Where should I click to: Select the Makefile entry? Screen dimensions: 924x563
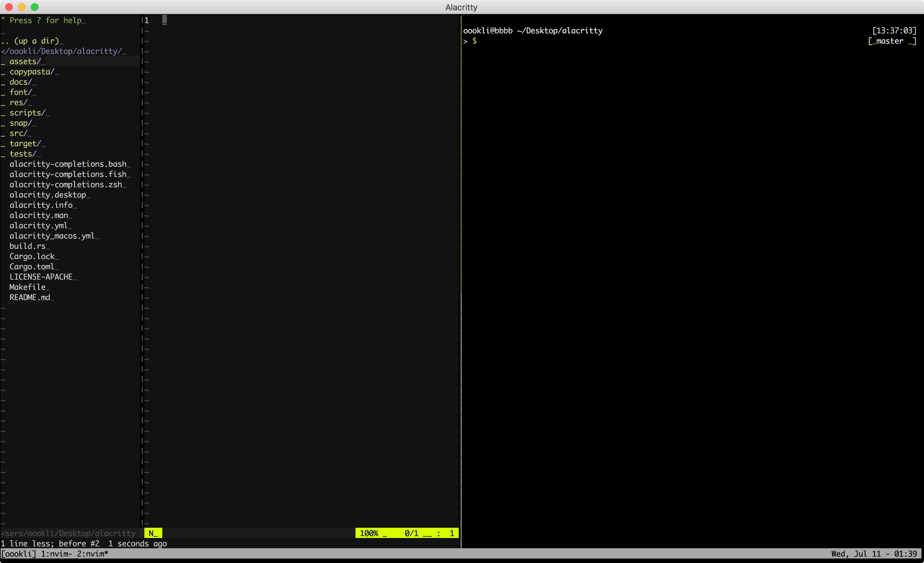(x=28, y=287)
